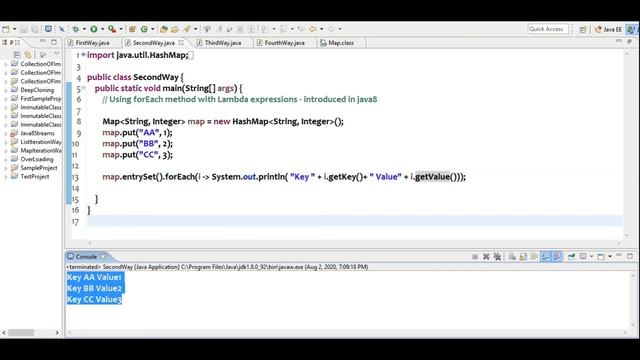Toggle the fold marker at line 1 import

pos(83,55)
